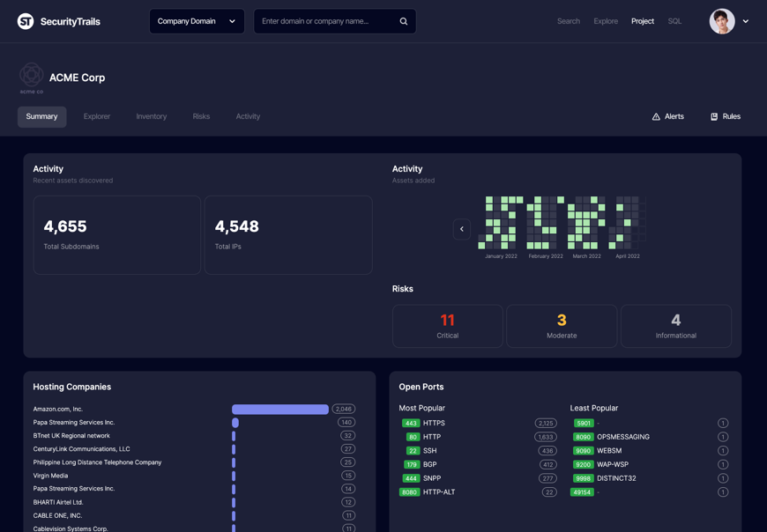The image size is (767, 532).
Task: Click the search magnifier icon
Action: 404,21
